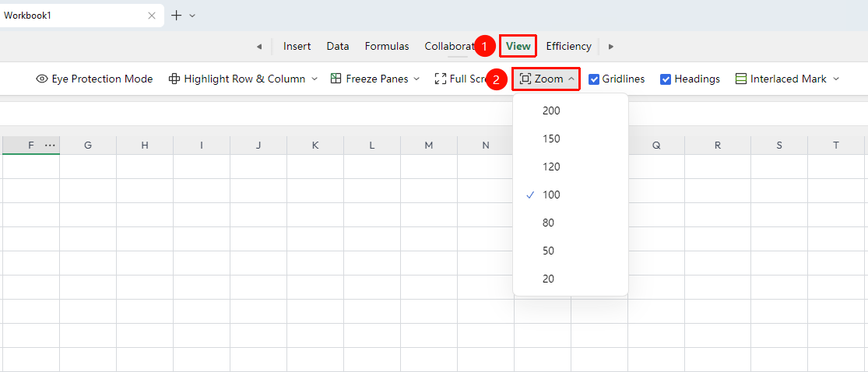Open the column F more options dots
This screenshot has height=372, width=868.
(x=50, y=146)
